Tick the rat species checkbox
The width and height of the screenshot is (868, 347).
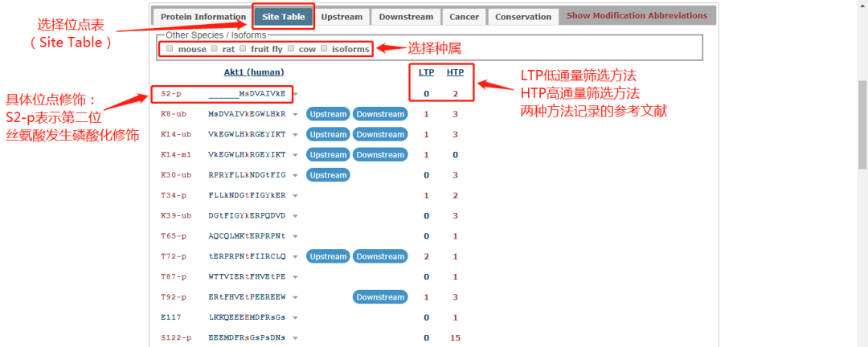215,48
